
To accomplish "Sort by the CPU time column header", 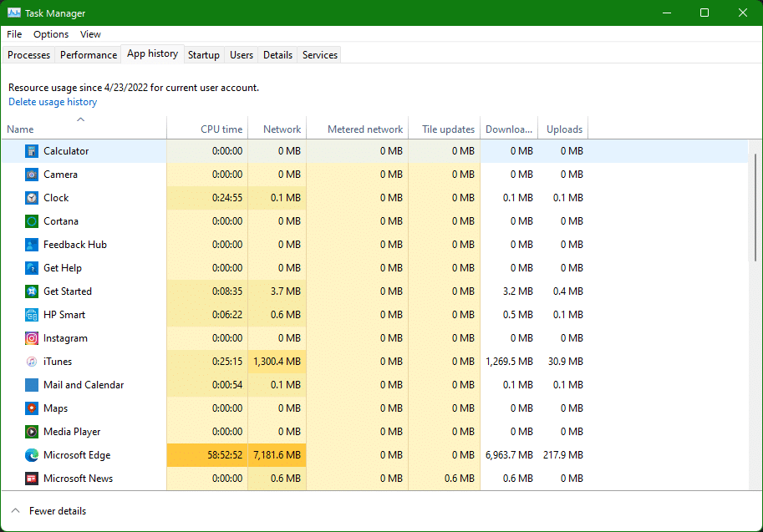I will tap(207, 129).
